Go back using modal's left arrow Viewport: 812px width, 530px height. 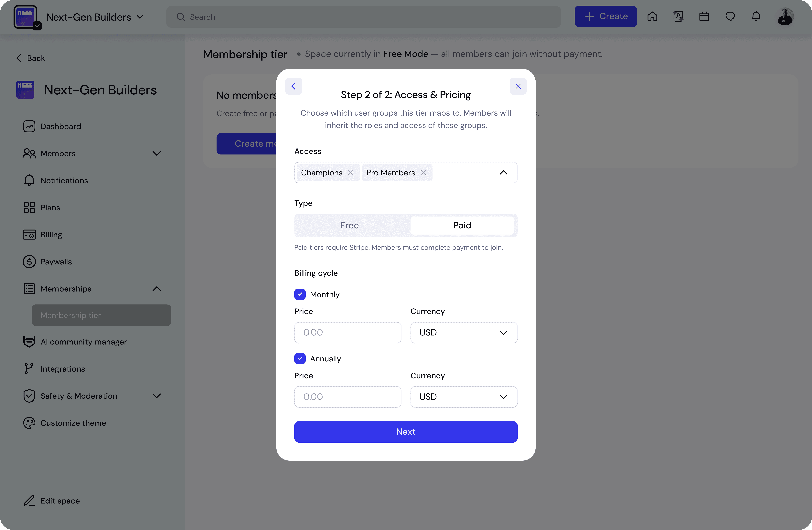(293, 86)
